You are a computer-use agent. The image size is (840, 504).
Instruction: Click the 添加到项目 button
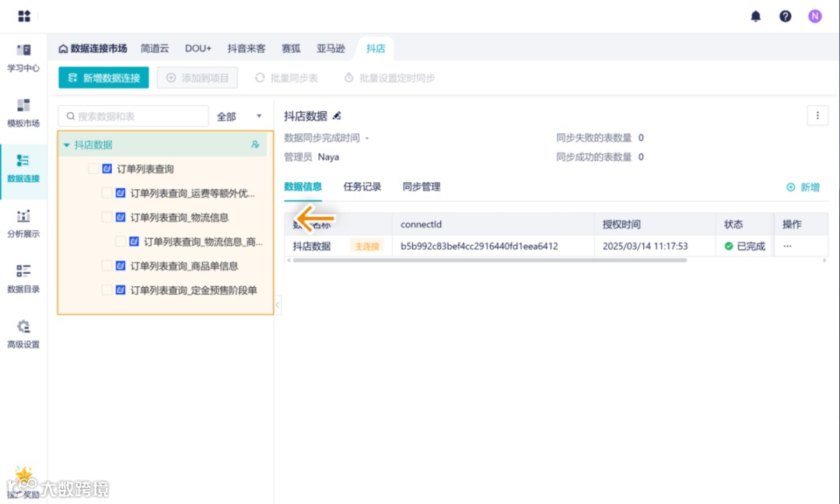click(197, 78)
